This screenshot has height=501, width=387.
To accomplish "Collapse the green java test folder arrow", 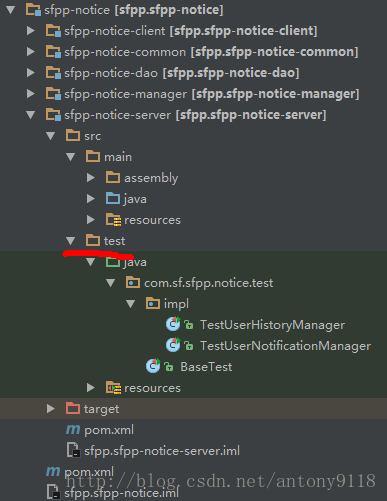I will tap(91, 262).
